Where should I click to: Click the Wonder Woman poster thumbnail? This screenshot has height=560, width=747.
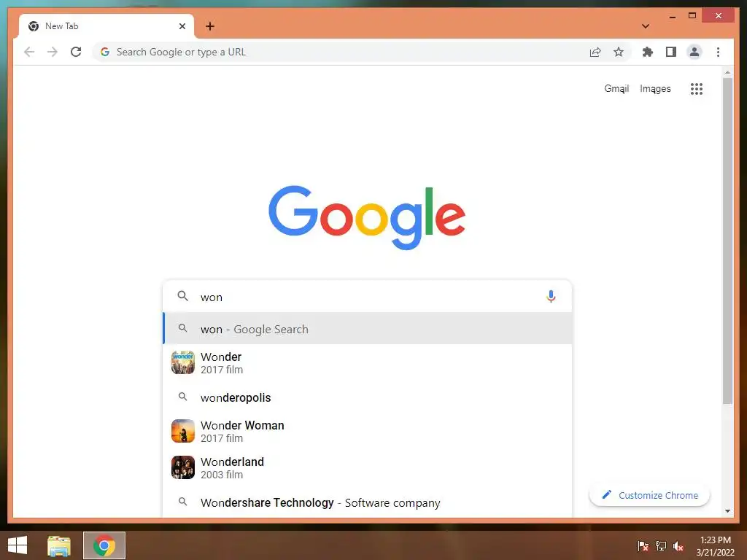tap(183, 431)
